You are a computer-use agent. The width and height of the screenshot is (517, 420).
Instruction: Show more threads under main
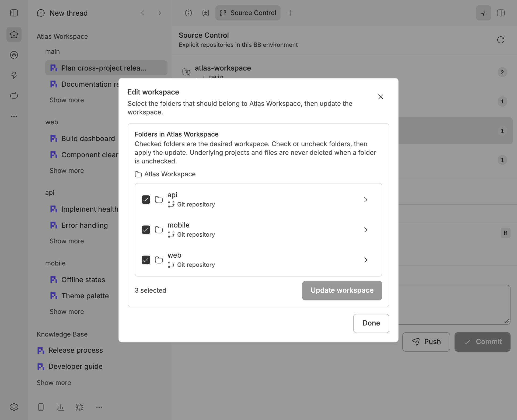click(x=67, y=100)
